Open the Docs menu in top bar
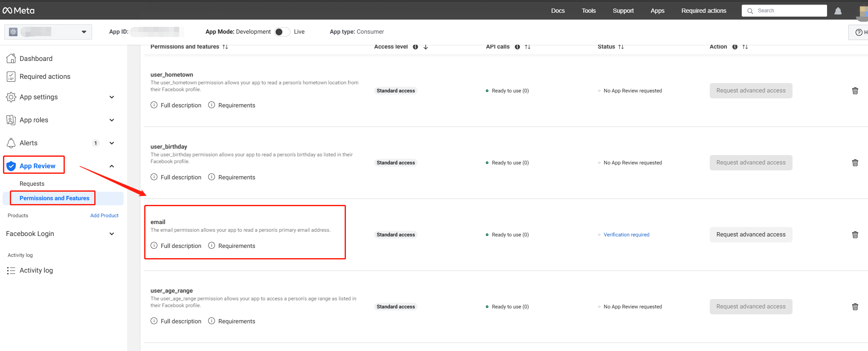The width and height of the screenshot is (868, 351). coord(557,11)
